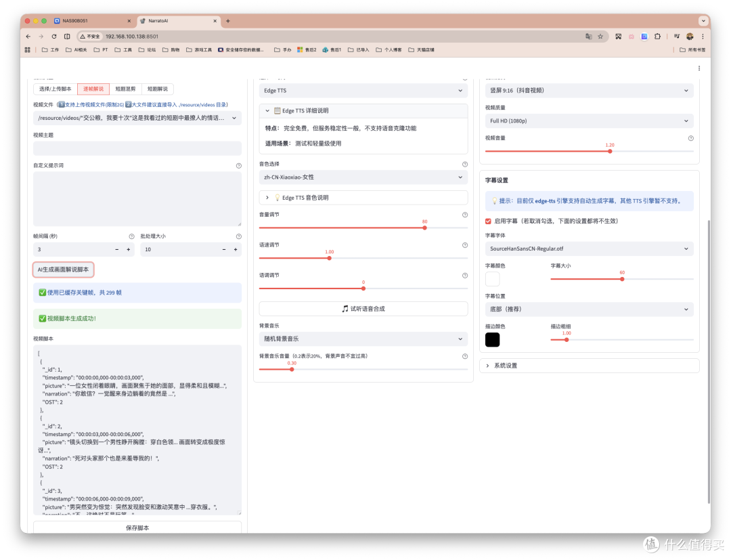731x560 pixels.
Task: Show help icon for 背景音乐音量
Action: click(x=465, y=356)
